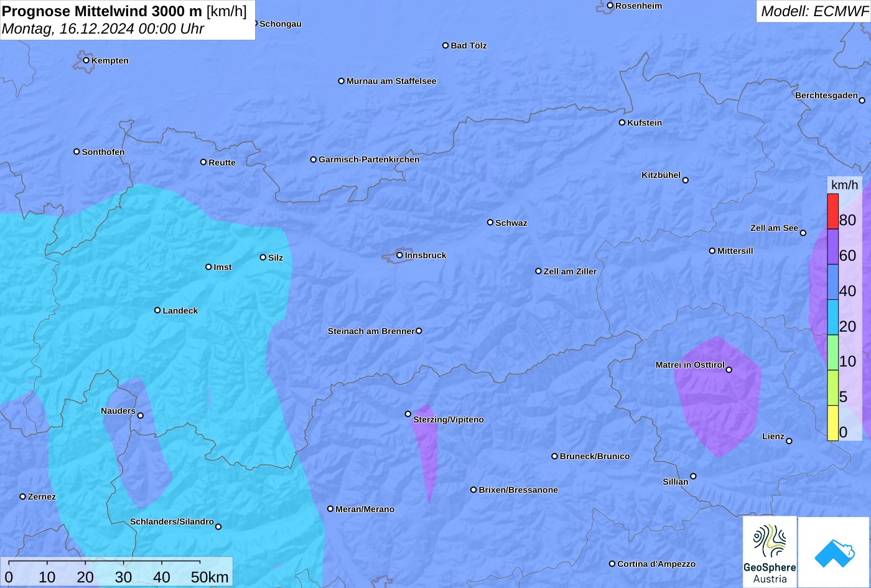Click the Matrei in Osttirol location dot
The width and height of the screenshot is (871, 588).
click(729, 370)
